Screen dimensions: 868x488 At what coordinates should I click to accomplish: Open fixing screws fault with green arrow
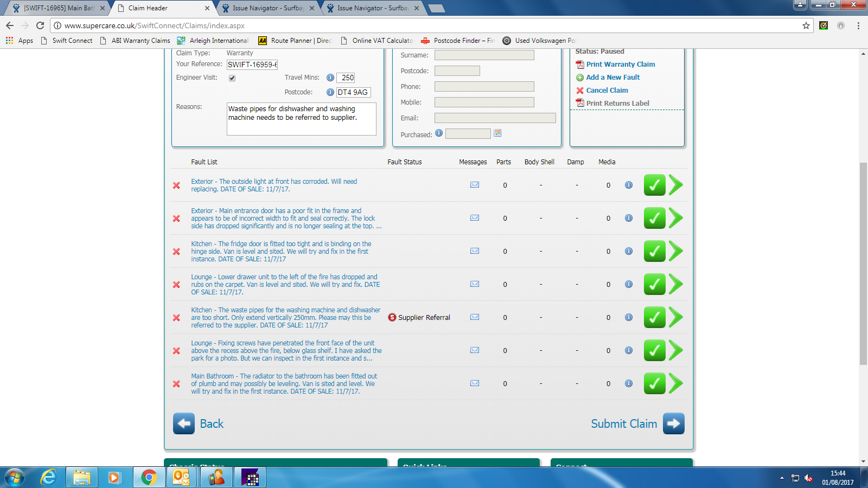point(676,350)
